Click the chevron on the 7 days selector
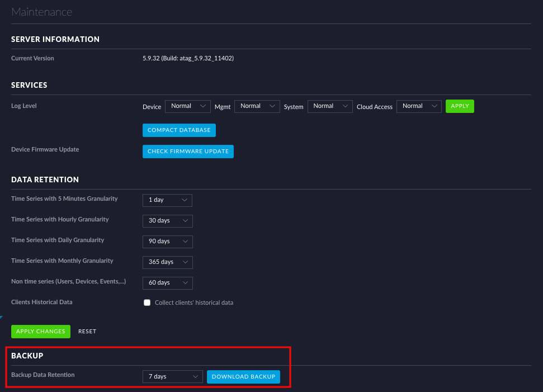 point(196,376)
